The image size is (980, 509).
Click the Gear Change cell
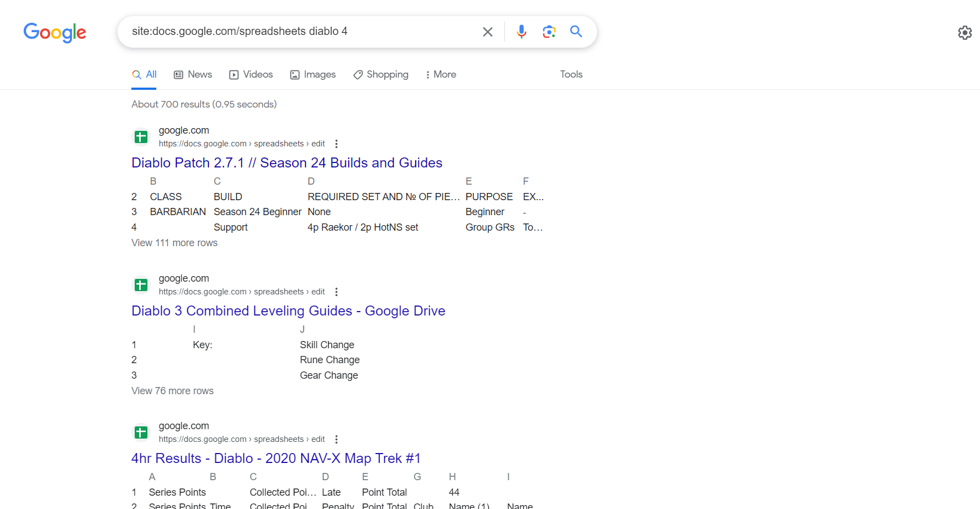click(329, 375)
